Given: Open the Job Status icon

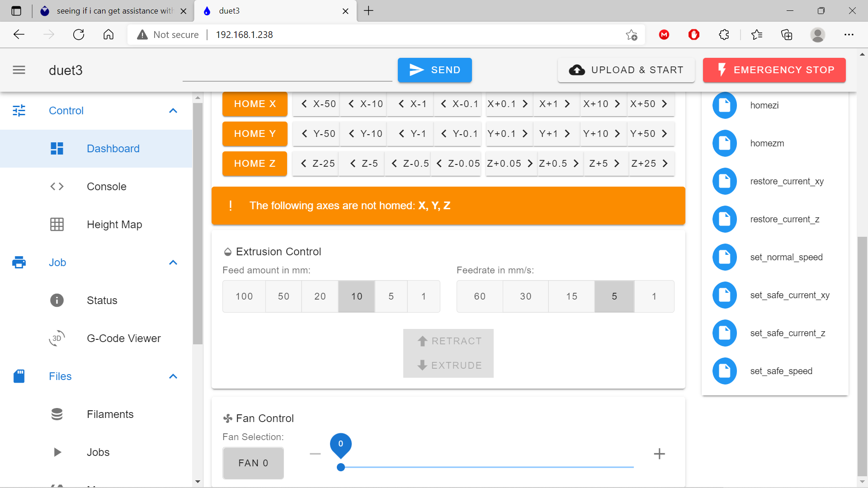Looking at the screenshot, I should click(58, 300).
